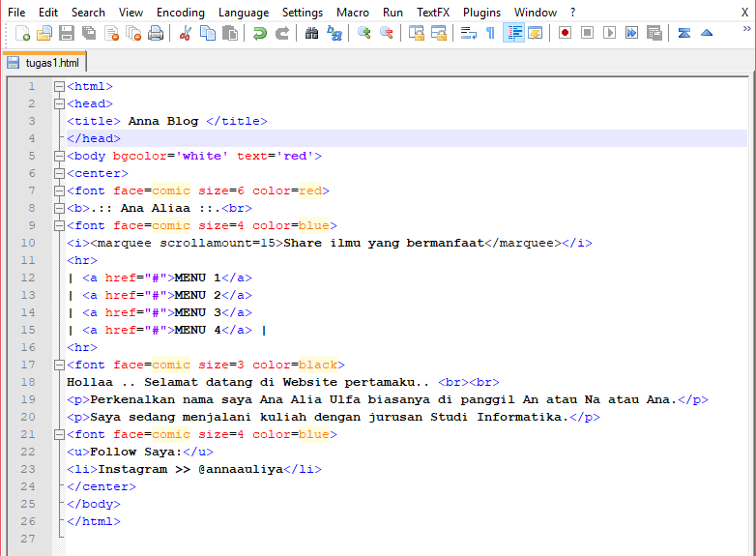756x556 pixels.
Task: Click the blue up-arrow toolbar icon
Action: (x=707, y=33)
